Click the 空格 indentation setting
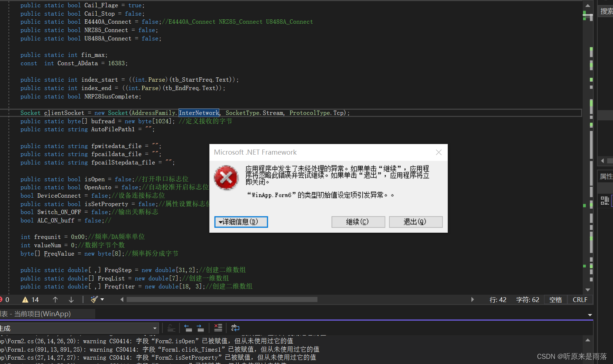 556,300
